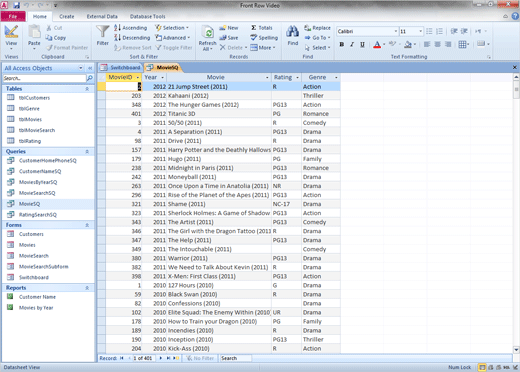The width and height of the screenshot is (520, 372).
Task: Center align text
Action: [438, 44]
